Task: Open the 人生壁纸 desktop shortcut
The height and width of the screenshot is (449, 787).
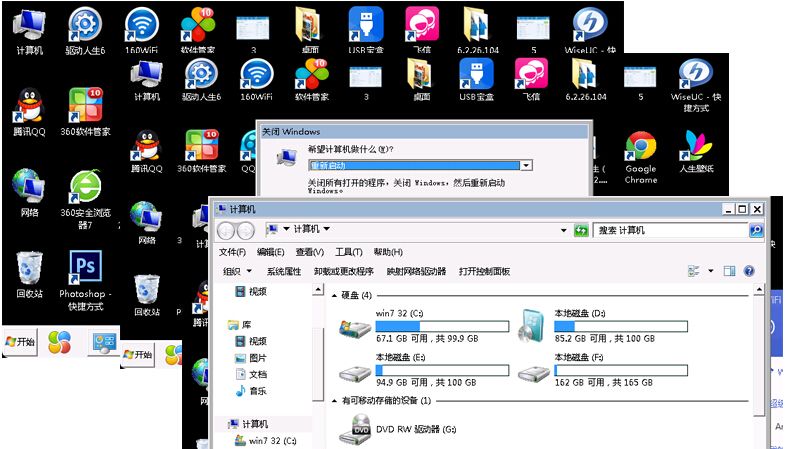Action: [695, 150]
